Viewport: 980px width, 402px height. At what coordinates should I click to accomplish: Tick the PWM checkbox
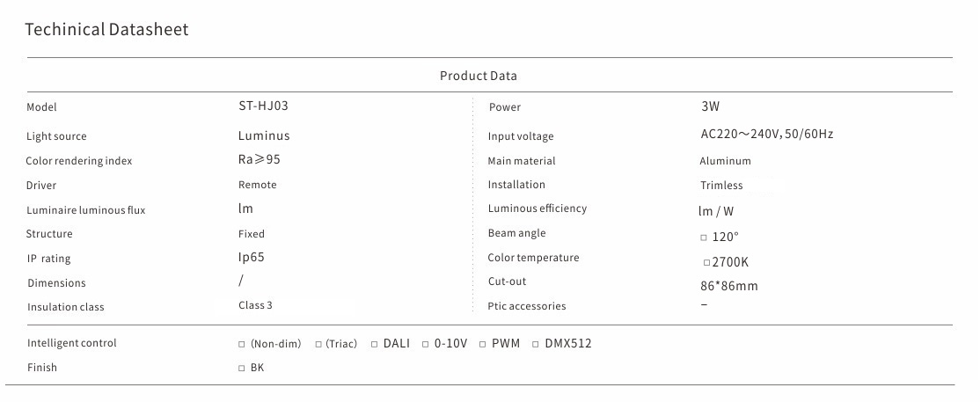[x=483, y=344]
